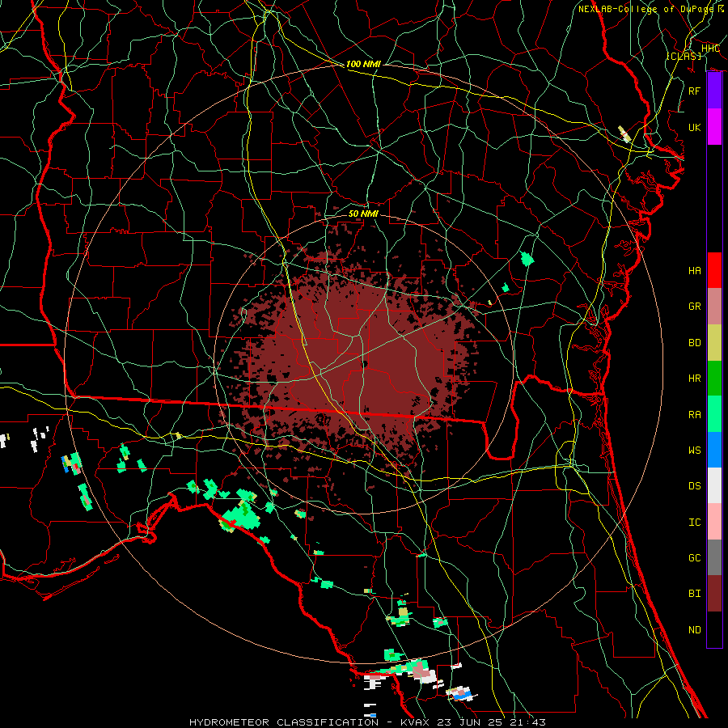The width and height of the screenshot is (728, 728).
Task: Click the BI dark red legend swatch
Action: tap(714, 594)
